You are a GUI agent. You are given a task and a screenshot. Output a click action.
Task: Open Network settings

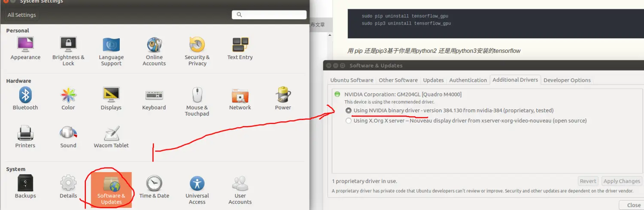pyautogui.click(x=240, y=99)
